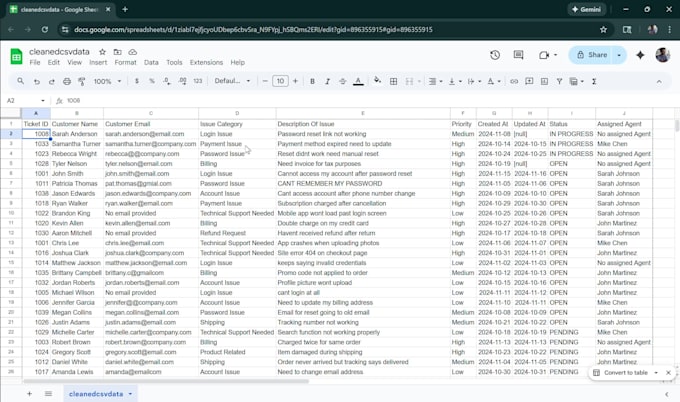Add a new sheet
680x402 pixels.
pos(29,394)
